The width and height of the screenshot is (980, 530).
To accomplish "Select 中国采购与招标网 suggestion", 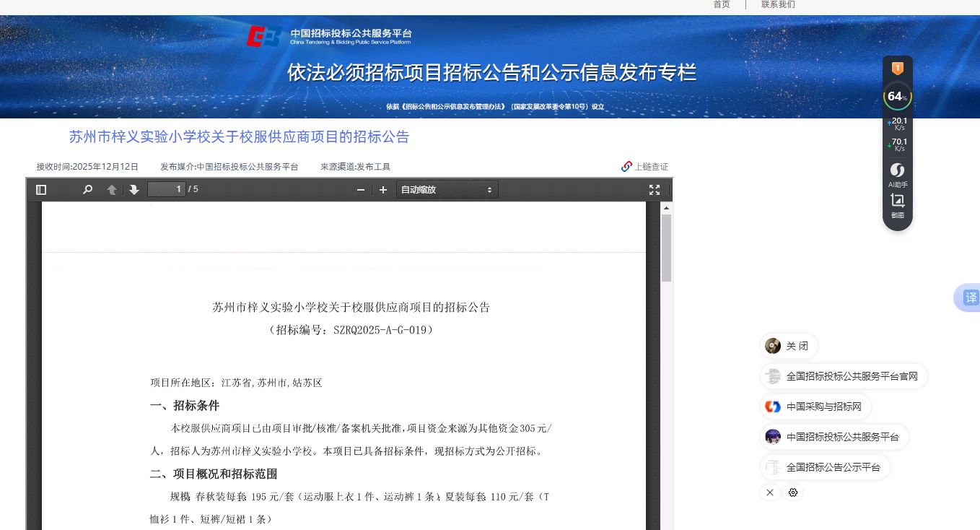I will pos(815,407).
